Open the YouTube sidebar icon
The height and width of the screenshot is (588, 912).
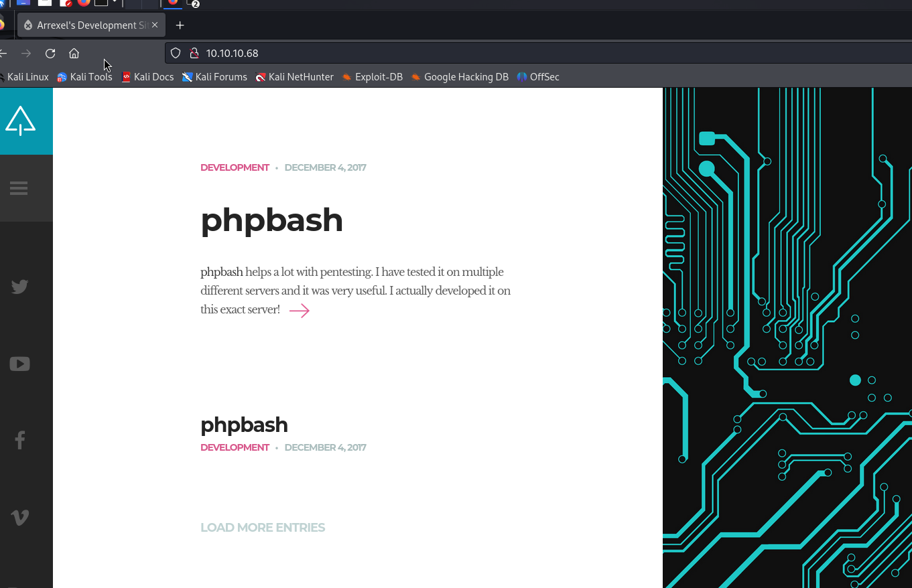tap(19, 364)
